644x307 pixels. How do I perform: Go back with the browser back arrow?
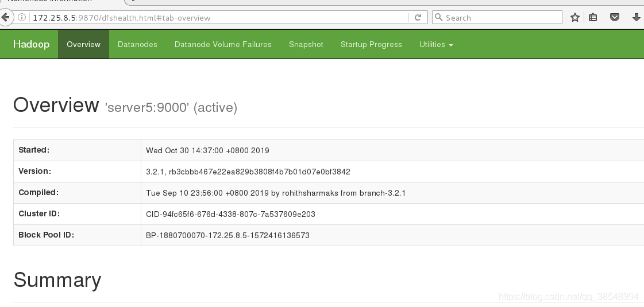click(5, 17)
